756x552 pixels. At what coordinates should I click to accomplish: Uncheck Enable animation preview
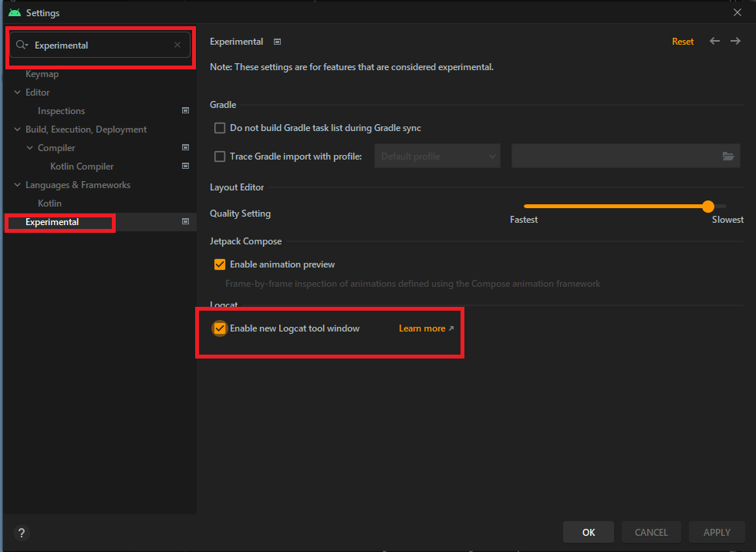click(220, 264)
